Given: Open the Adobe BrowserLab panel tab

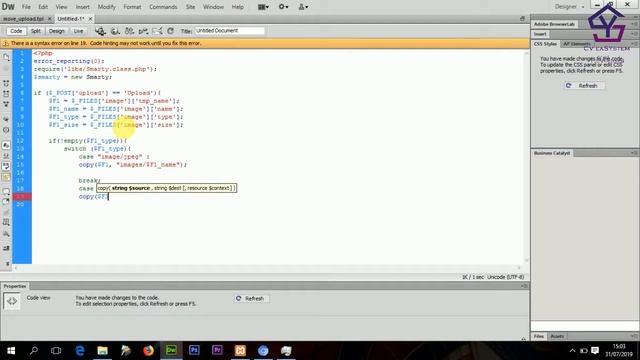Looking at the screenshot, I should (554, 24).
